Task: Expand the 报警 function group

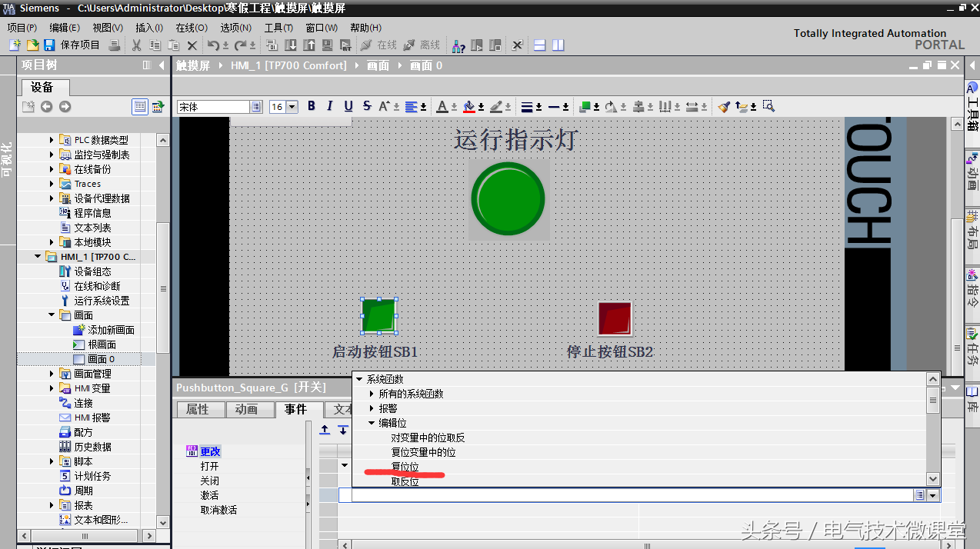Action: coord(372,408)
